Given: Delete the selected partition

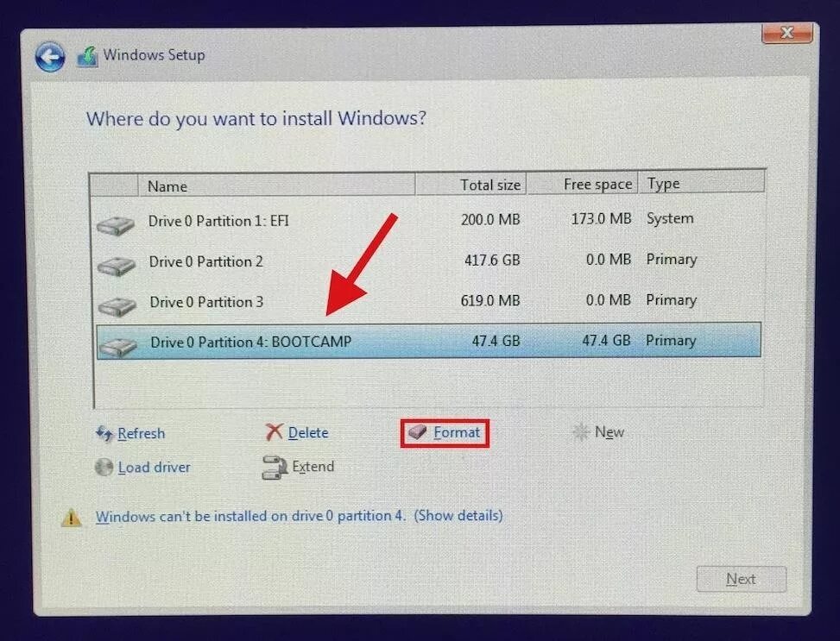Looking at the screenshot, I should [x=308, y=432].
